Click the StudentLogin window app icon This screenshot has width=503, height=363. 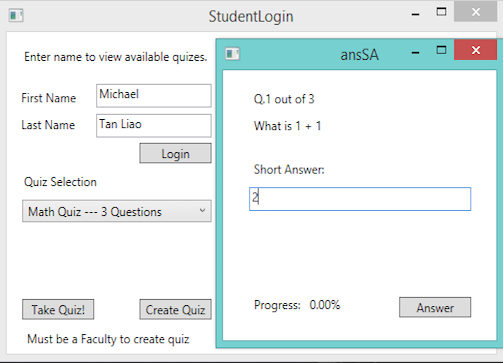pyautogui.click(x=16, y=16)
